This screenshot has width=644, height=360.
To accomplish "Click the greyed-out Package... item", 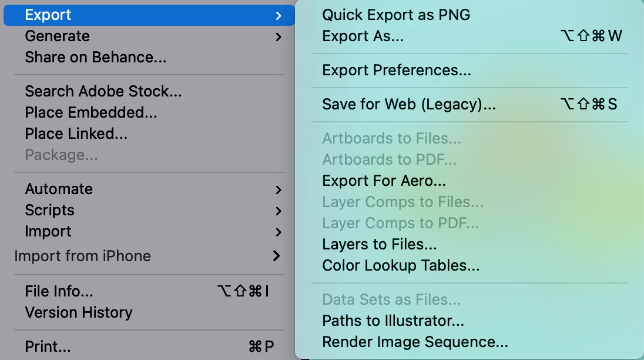I will pos(149,155).
